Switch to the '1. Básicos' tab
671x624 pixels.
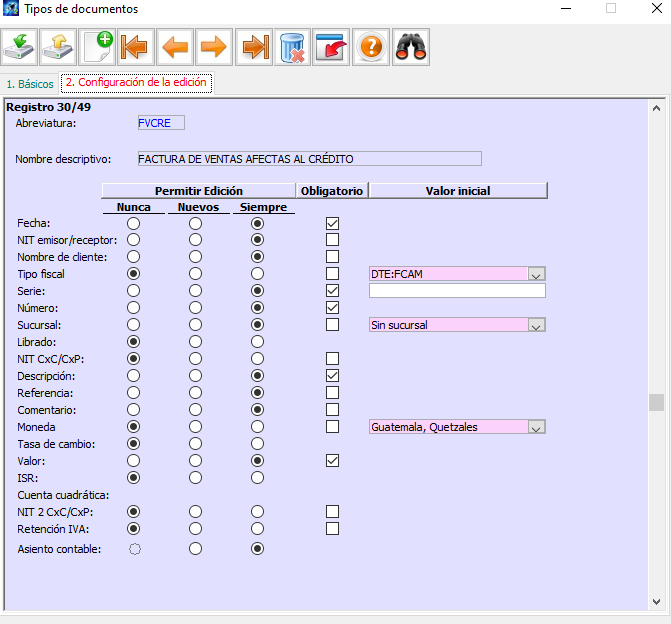[30, 84]
